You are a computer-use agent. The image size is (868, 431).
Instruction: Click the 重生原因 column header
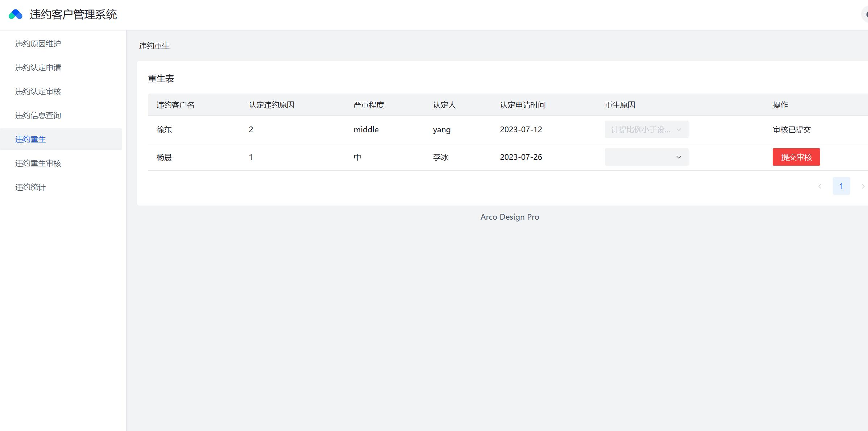click(620, 105)
